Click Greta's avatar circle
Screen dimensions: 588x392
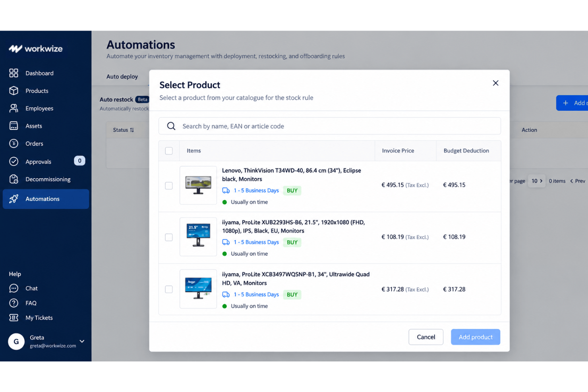pos(16,341)
